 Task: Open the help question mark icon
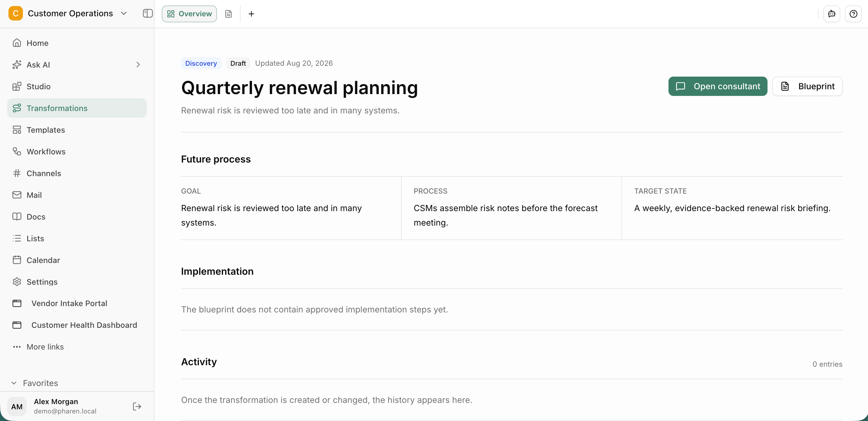coord(853,14)
